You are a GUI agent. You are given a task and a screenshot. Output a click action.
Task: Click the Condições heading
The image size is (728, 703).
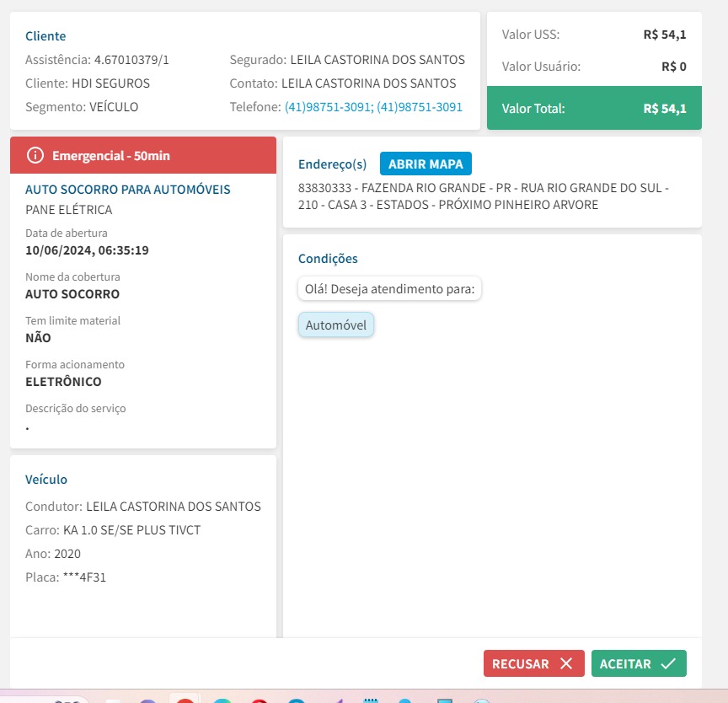[x=328, y=259]
